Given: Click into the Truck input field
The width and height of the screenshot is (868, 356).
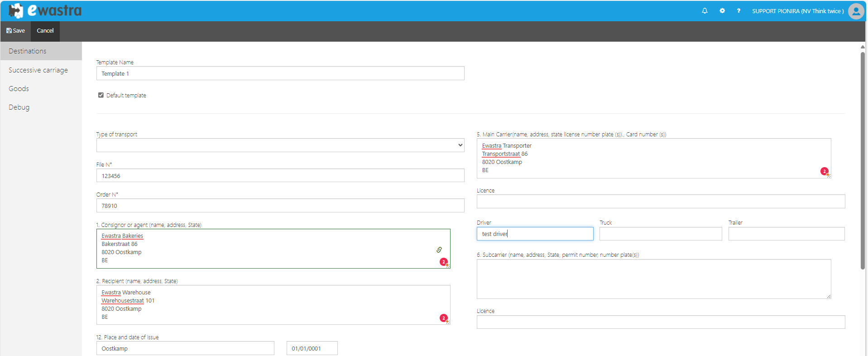Looking at the screenshot, I should click(660, 234).
